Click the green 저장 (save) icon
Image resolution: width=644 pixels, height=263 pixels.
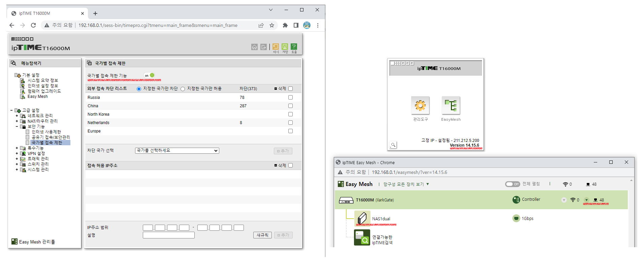click(285, 47)
